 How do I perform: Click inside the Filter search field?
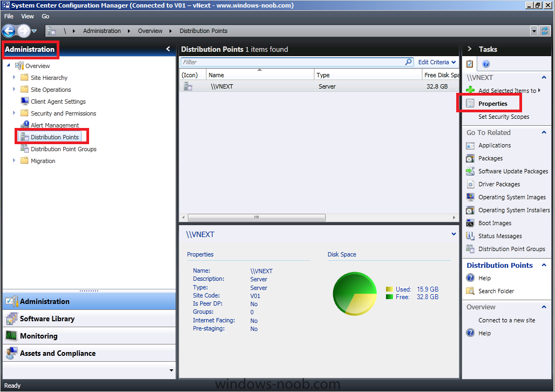[293, 62]
